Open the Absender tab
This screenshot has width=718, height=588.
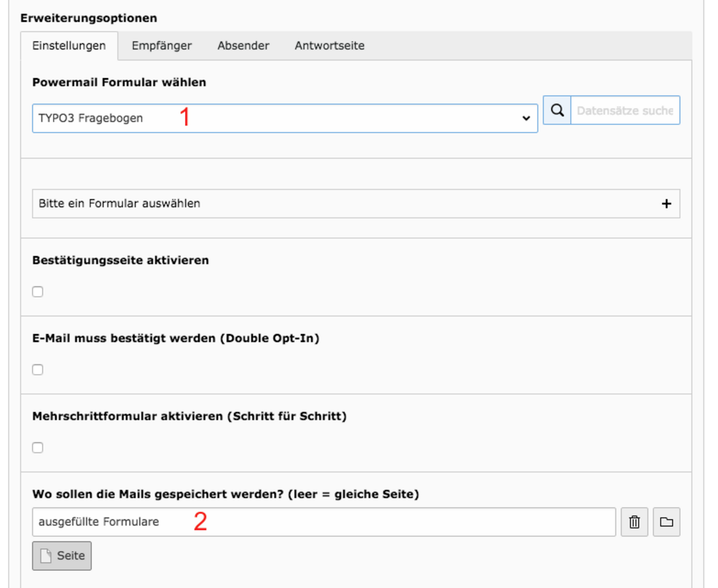[244, 46]
